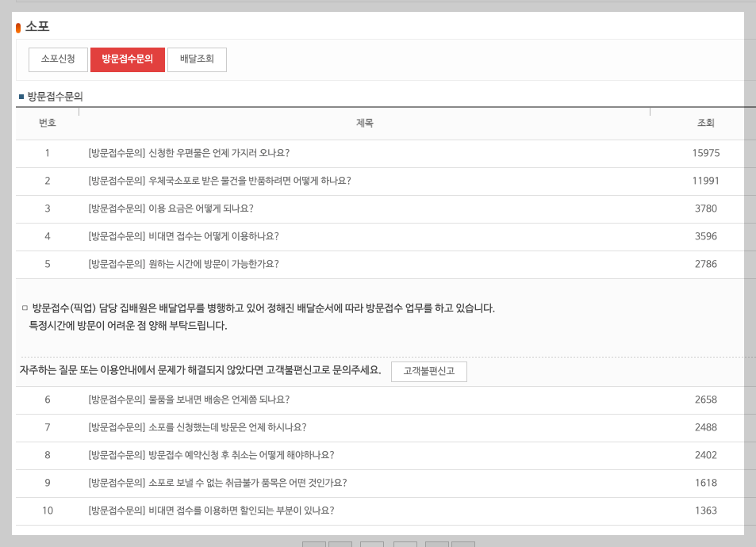Open FAQ about 비대면 접수 이용 방법
Screen dimensions: 756x547
(x=198, y=236)
